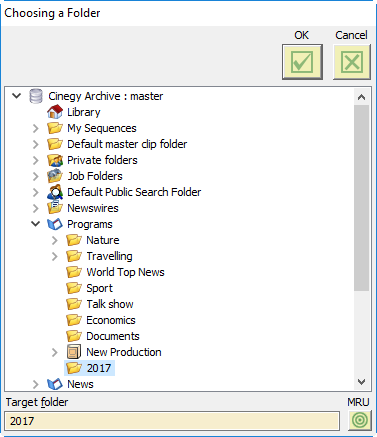
Task: Select the Documents label
Action: 113,336
